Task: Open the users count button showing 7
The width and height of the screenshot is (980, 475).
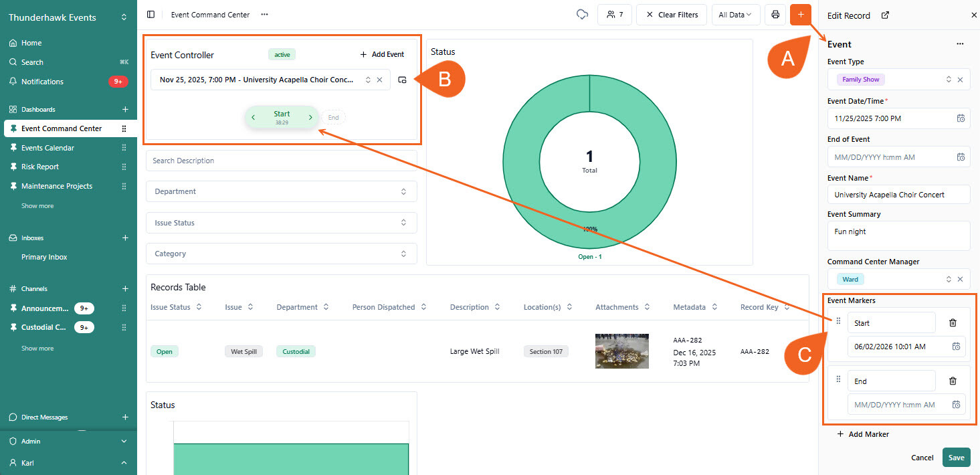Action: click(x=614, y=15)
